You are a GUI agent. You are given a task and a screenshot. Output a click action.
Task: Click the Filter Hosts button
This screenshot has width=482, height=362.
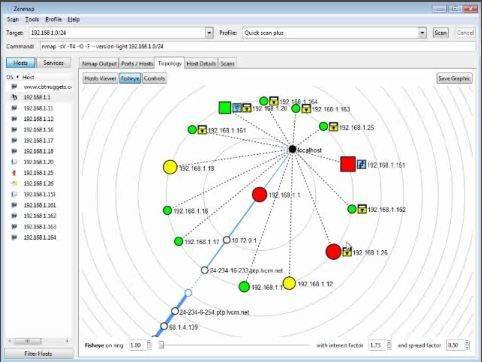(38, 354)
